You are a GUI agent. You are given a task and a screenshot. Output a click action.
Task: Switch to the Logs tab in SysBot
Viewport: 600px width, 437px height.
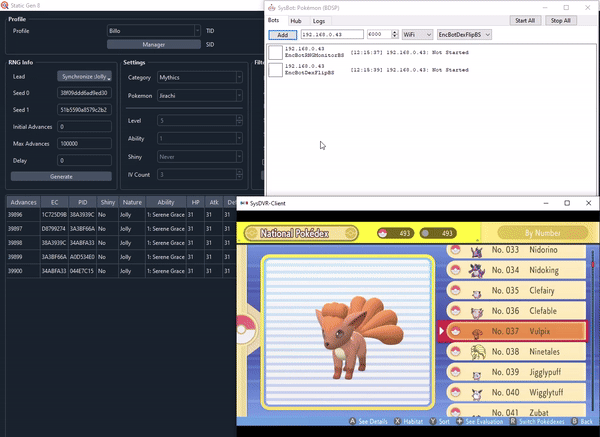pyautogui.click(x=318, y=21)
